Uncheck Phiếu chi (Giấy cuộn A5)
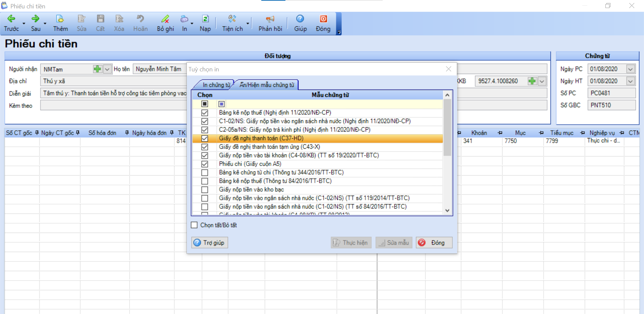The image size is (644, 314). (205, 164)
